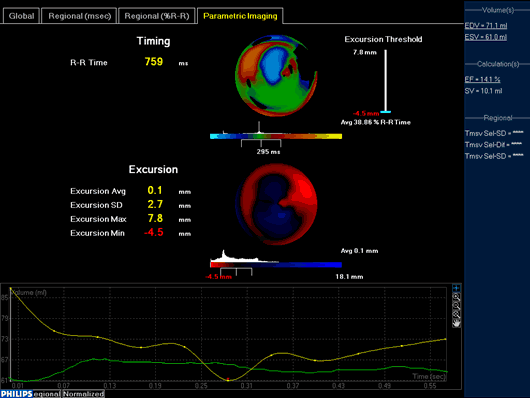Select the Regional button beside the Philips logo
This screenshot has height=399, width=531.
point(47,394)
